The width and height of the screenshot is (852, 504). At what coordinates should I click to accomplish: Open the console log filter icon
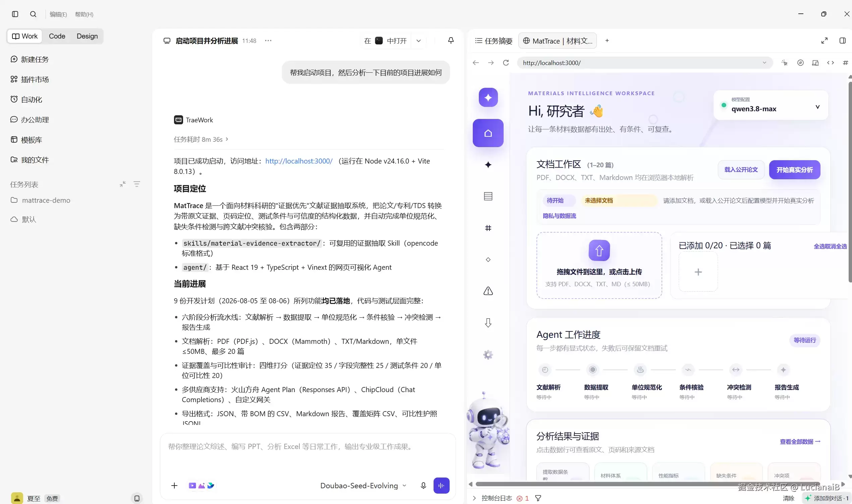pos(538,498)
